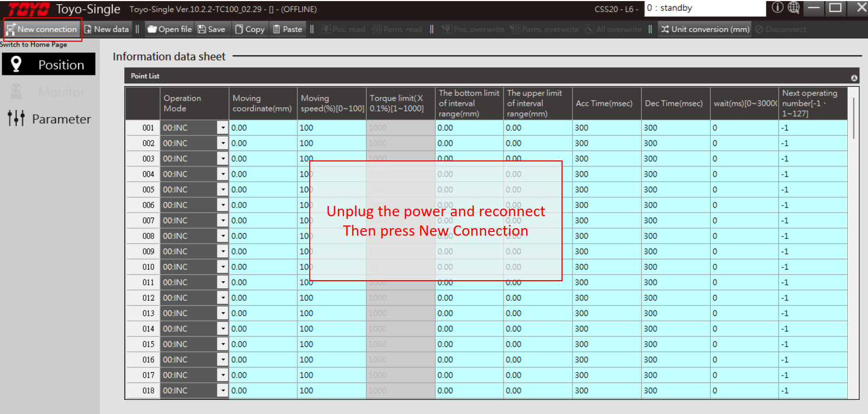Switch to the Position page

click(49, 64)
